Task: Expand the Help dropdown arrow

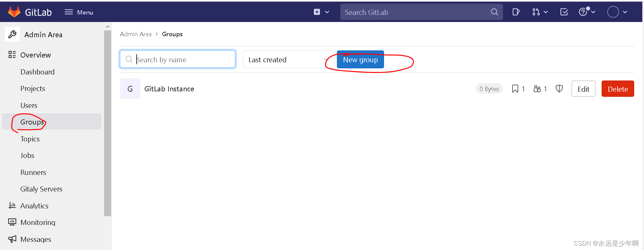Action: coord(593,12)
